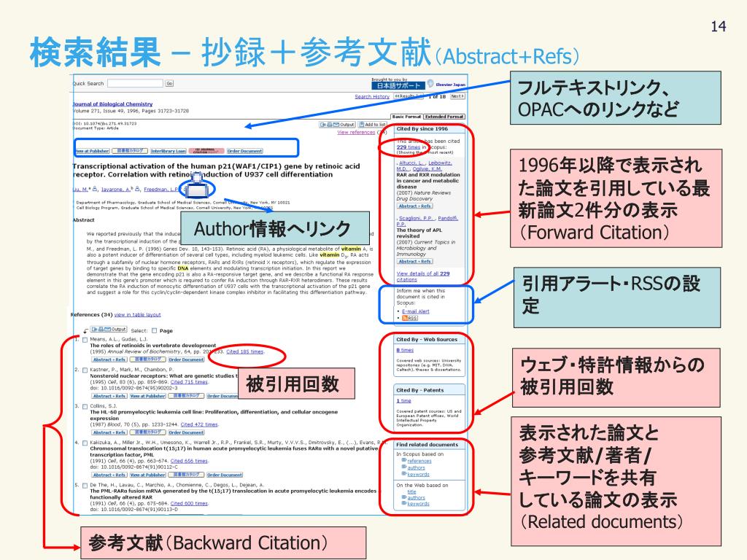Open Cited 715 times link

coord(189,382)
